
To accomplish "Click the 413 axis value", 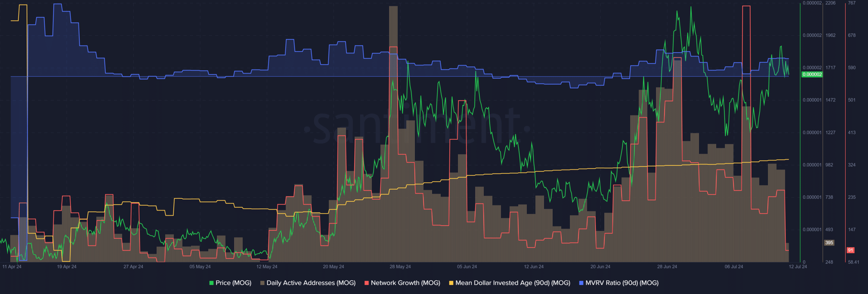I will 852,133.
